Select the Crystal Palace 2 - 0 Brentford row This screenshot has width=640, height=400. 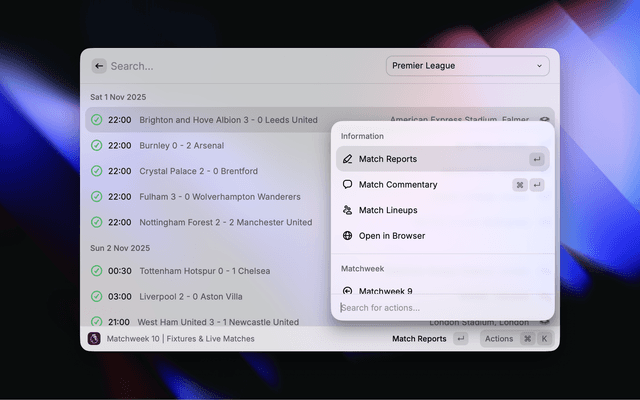point(198,171)
